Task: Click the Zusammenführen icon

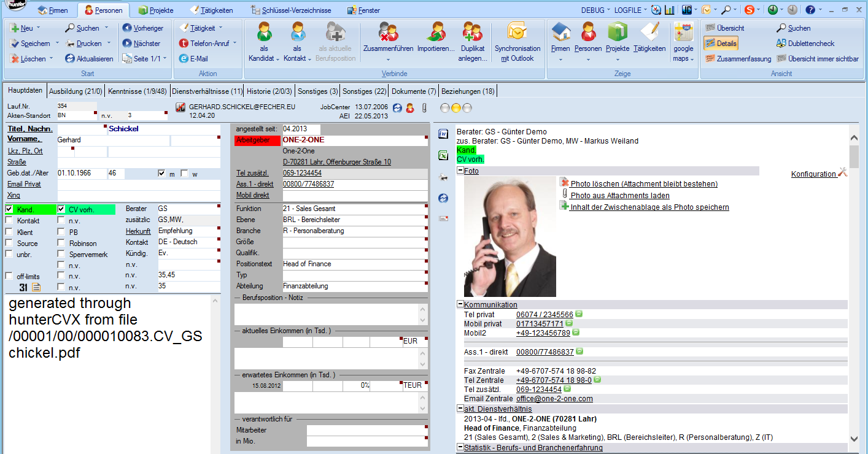Action: point(388,32)
